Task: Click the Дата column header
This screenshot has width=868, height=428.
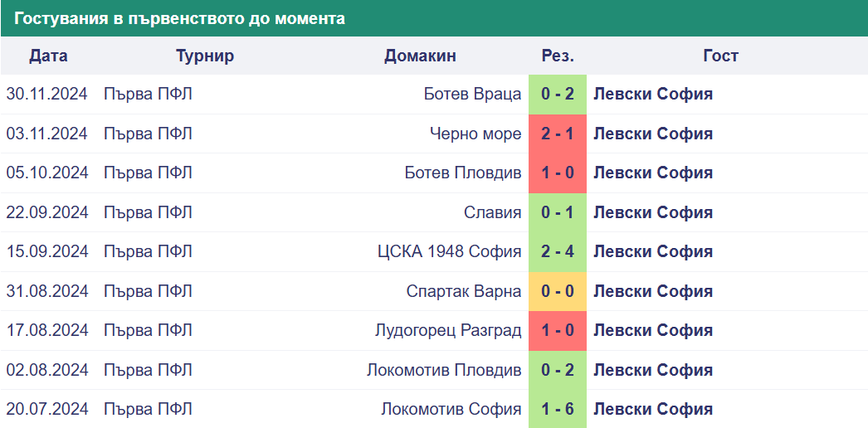Action: tap(49, 56)
